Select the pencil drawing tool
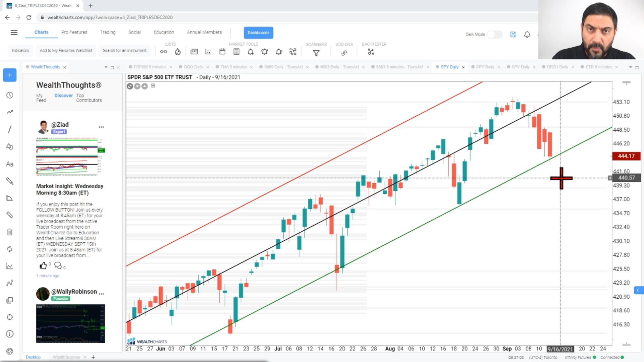Image resolution: width=644 pixels, height=362 pixels. click(x=10, y=181)
